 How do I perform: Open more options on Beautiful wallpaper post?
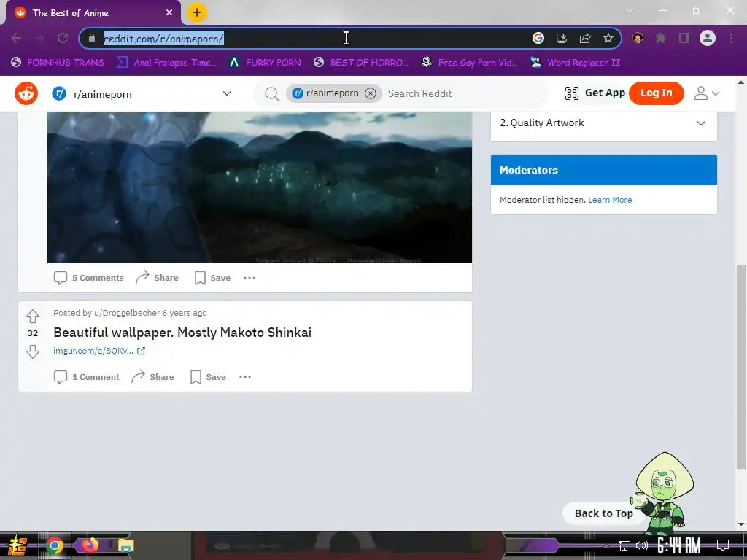(x=245, y=377)
